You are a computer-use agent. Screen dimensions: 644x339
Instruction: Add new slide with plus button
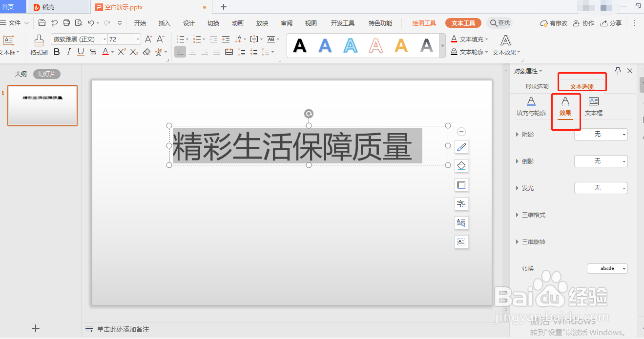36,328
